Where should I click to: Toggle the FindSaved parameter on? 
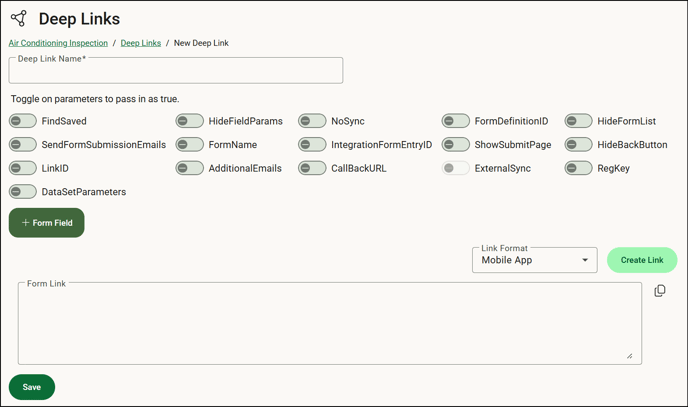(x=22, y=121)
